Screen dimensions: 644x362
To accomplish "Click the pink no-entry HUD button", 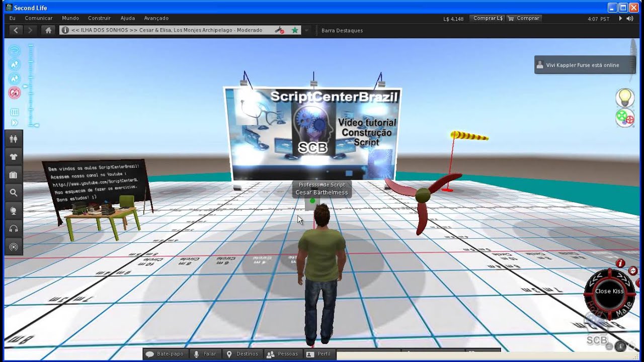I will tap(14, 93).
